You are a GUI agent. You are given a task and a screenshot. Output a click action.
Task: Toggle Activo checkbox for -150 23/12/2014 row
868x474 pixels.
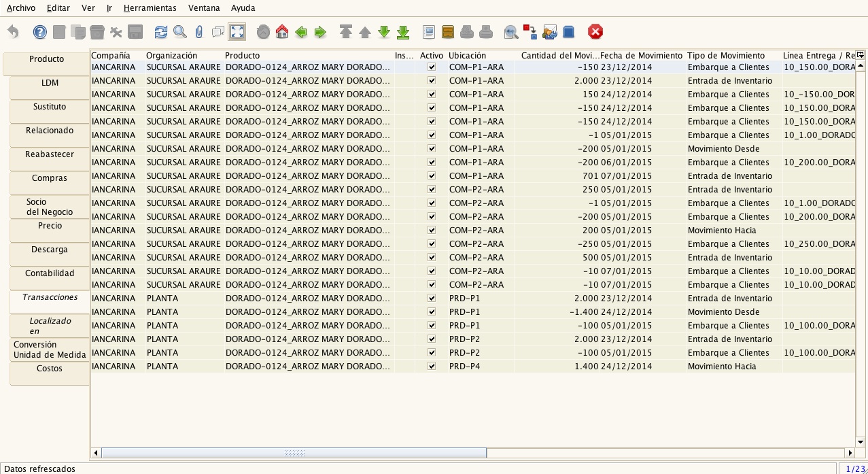tap(432, 67)
